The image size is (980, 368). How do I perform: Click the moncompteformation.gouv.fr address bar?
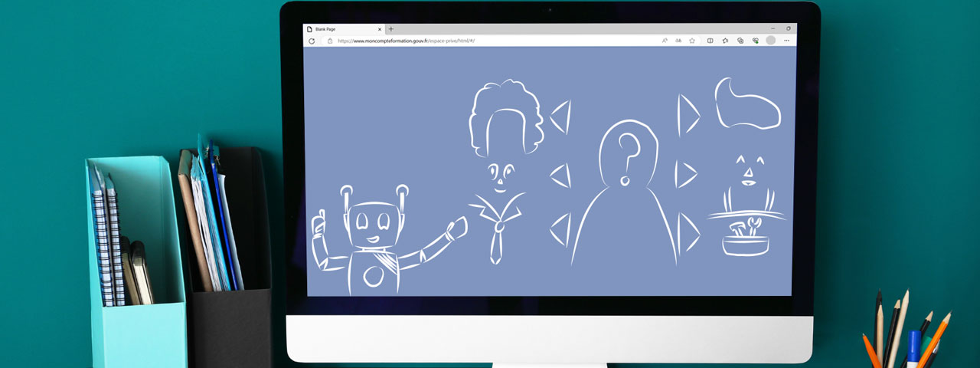click(x=490, y=41)
